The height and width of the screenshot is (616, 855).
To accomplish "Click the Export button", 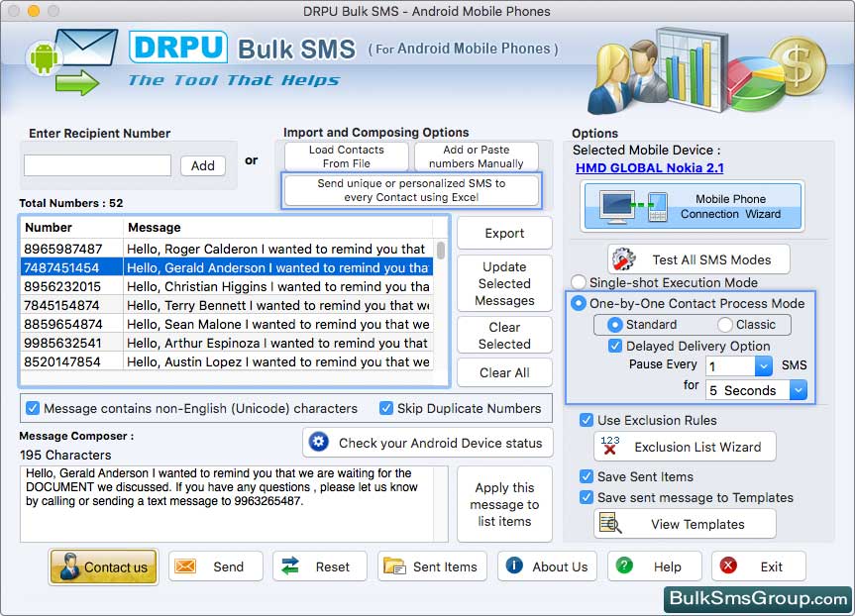I will pyautogui.click(x=504, y=234).
